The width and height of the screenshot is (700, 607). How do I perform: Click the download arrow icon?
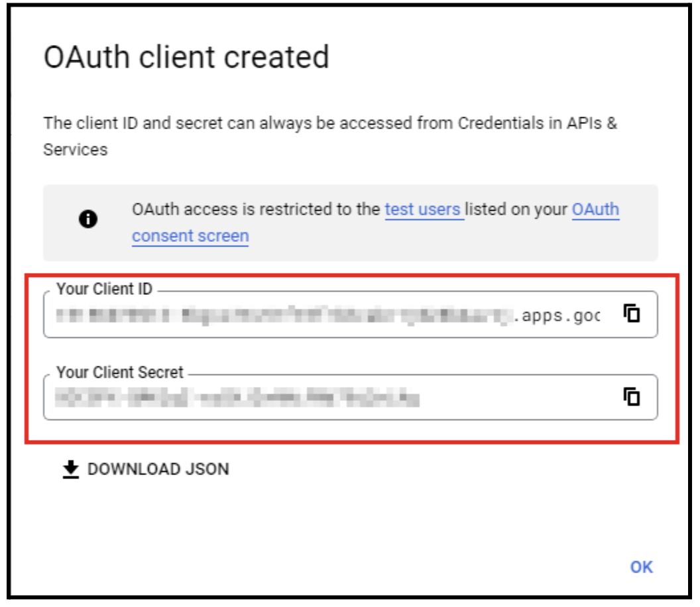70,469
